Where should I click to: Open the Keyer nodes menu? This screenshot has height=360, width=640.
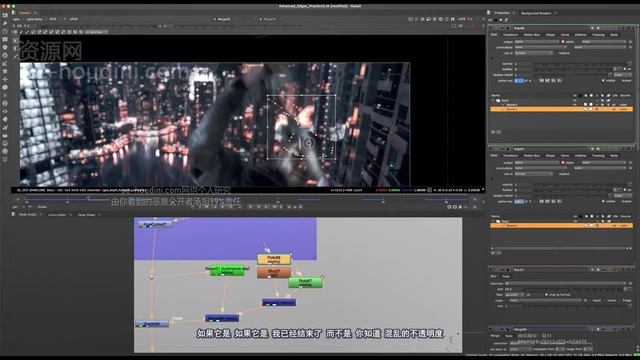coord(5,64)
